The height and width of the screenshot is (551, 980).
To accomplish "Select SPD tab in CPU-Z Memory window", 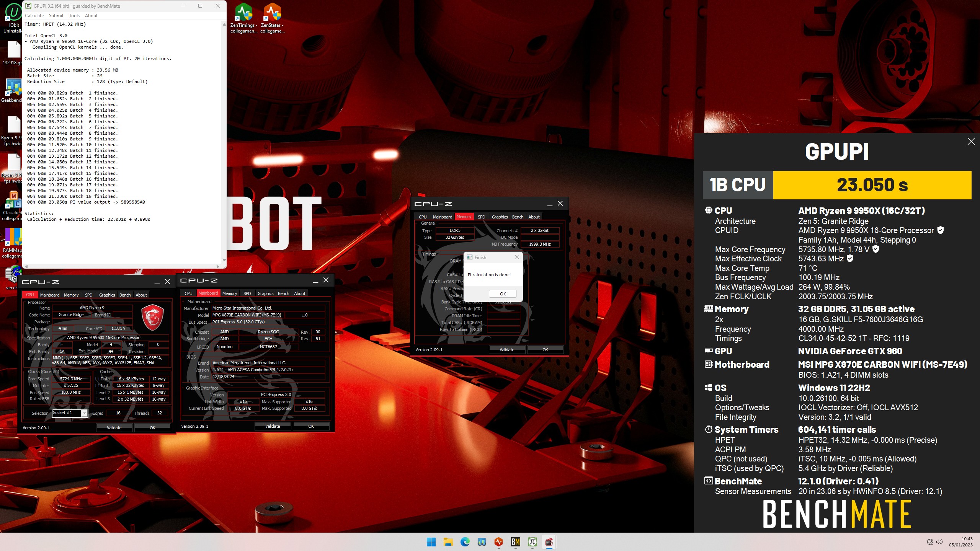I will [481, 217].
